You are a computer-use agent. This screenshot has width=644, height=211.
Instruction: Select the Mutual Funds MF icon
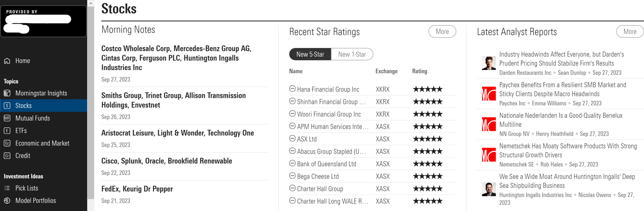click(x=7, y=118)
